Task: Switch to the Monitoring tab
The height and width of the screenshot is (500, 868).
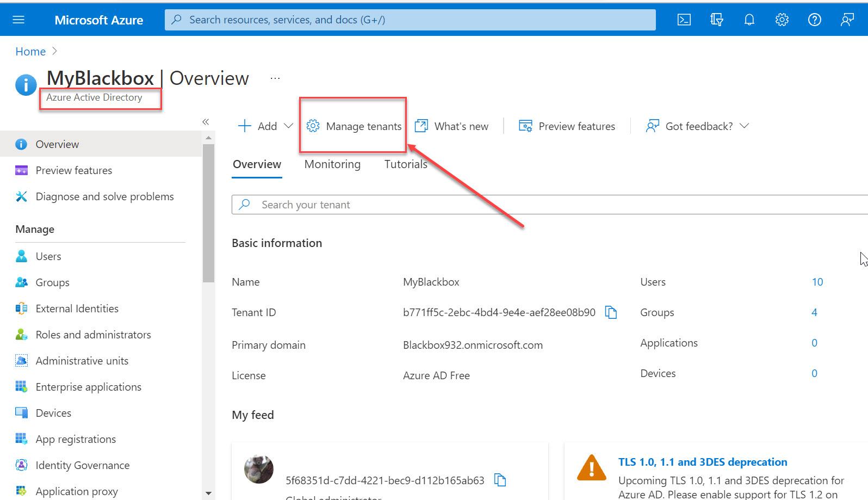Action: click(332, 164)
